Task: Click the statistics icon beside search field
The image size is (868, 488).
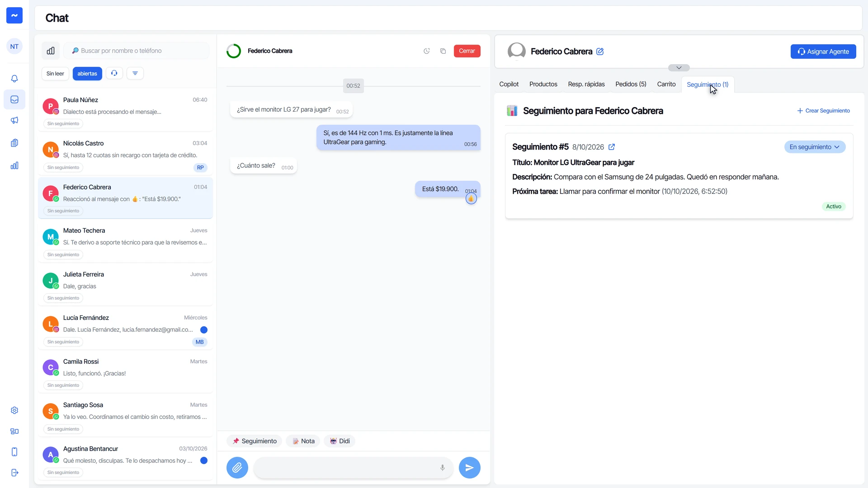Action: pyautogui.click(x=51, y=51)
